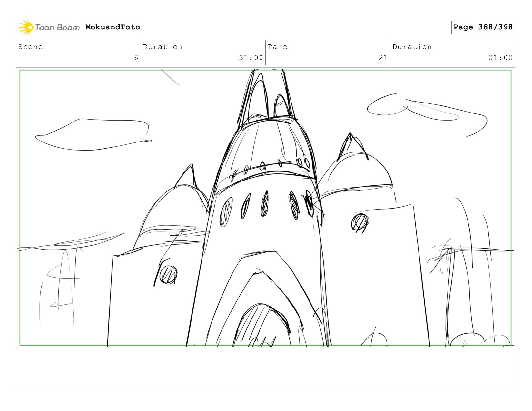Click the empty notes box below the panel
This screenshot has height=411, width=532.
click(266, 368)
